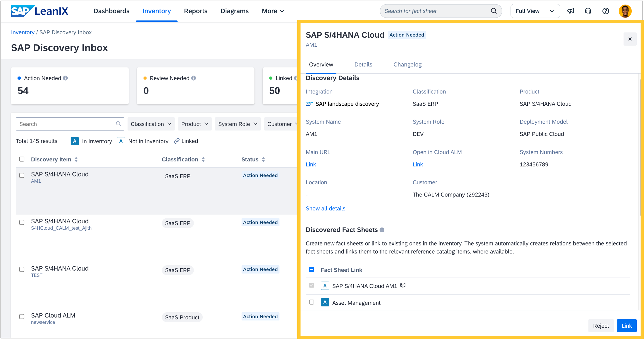Click info icon next to Action Needed
Viewport: 644px width, 340px height.
pos(66,78)
